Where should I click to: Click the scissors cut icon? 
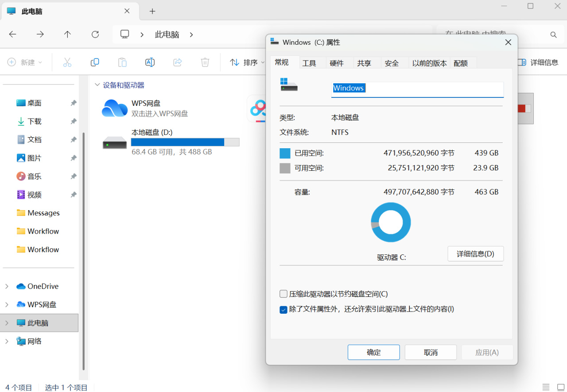(x=67, y=62)
